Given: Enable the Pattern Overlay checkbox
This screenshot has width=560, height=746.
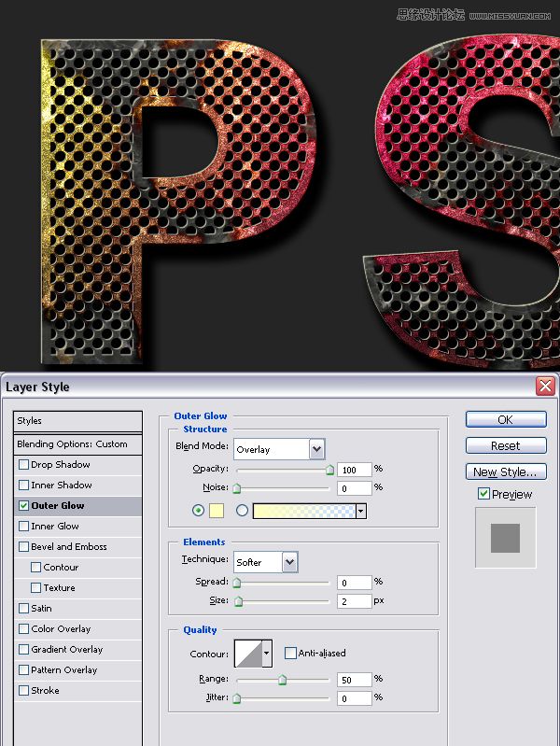Looking at the screenshot, I should click(x=23, y=669).
